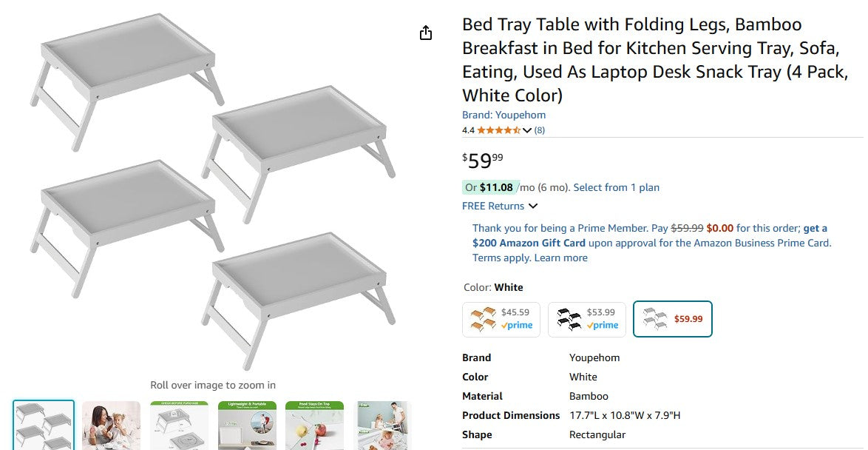
Task: Expand the FREE Returns dropdown arrow
Action: click(533, 206)
